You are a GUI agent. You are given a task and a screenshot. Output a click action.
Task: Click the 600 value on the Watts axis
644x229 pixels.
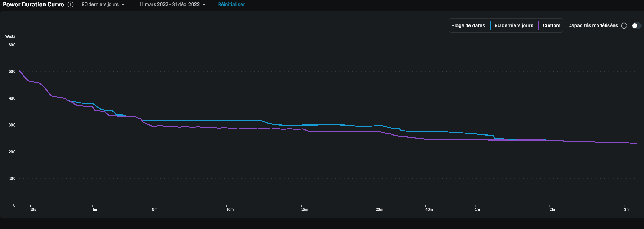click(x=12, y=45)
